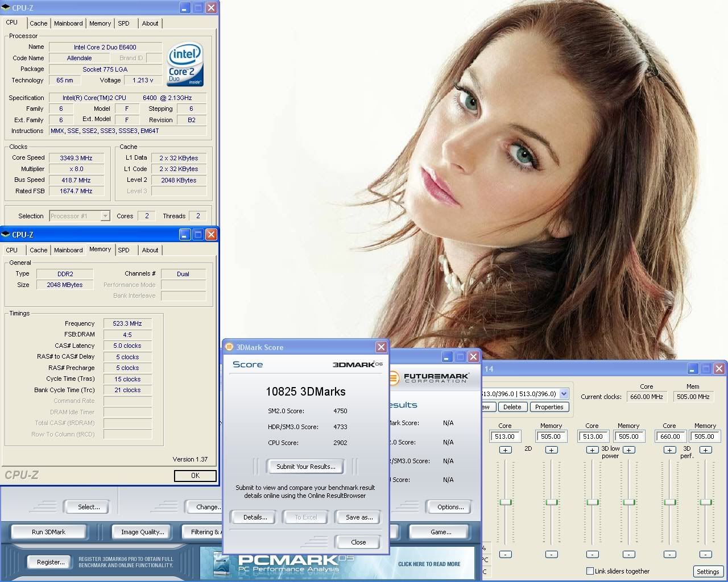728x582 pixels.
Task: Click the orange 3DMark Score title icon
Action: click(229, 347)
